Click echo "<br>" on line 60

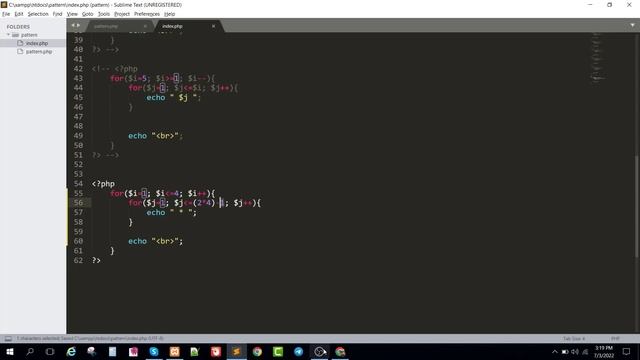coord(156,241)
